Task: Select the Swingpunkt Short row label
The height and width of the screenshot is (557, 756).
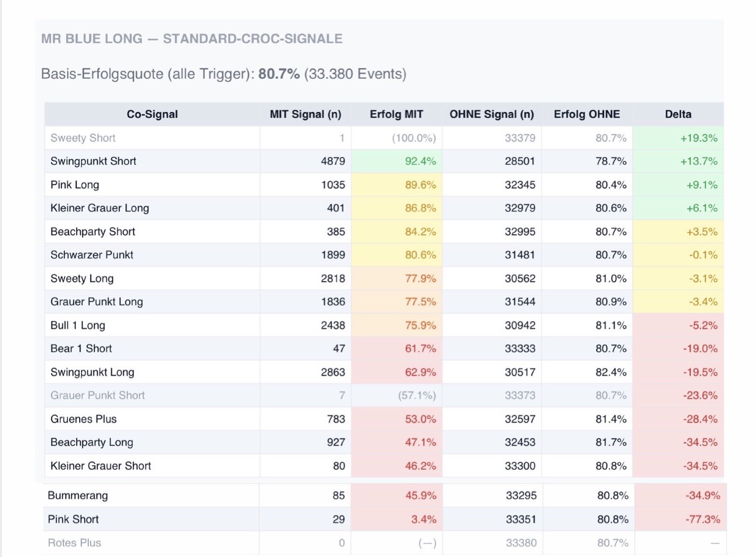Action: tap(93, 161)
